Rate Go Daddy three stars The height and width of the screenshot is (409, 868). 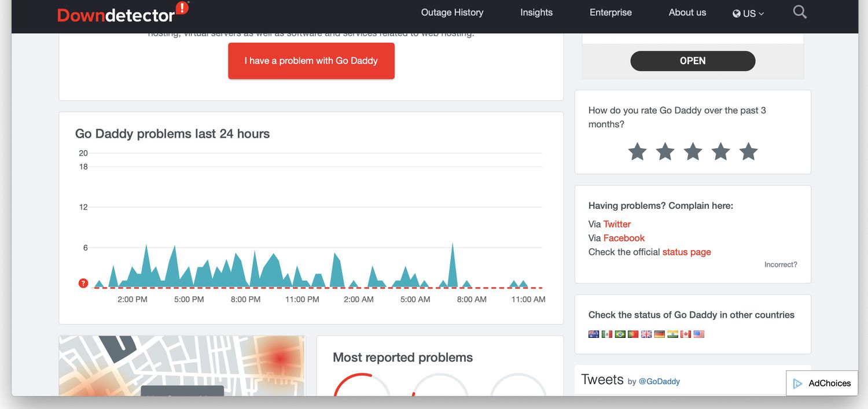click(x=693, y=152)
